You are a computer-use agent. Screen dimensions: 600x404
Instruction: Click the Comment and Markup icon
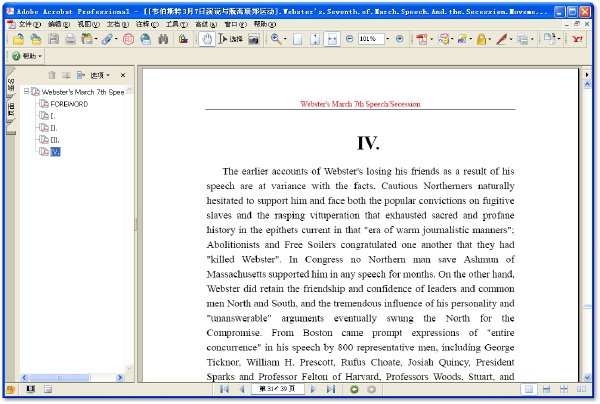click(443, 39)
